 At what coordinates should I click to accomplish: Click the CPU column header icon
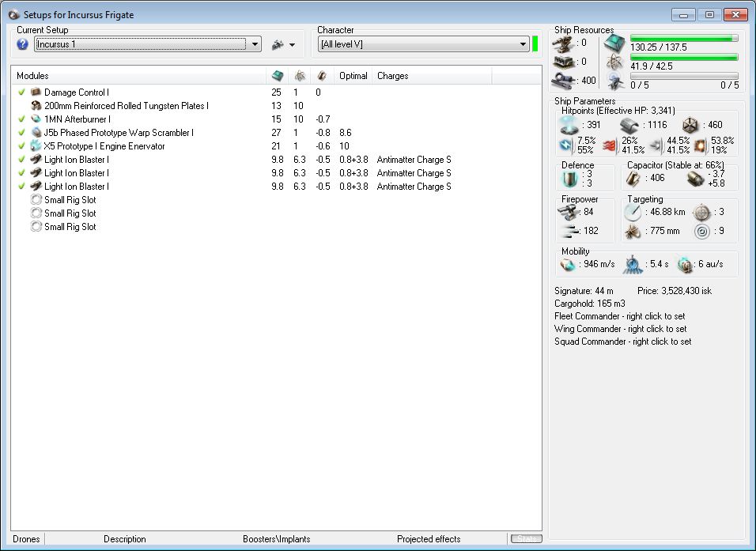pyautogui.click(x=278, y=76)
